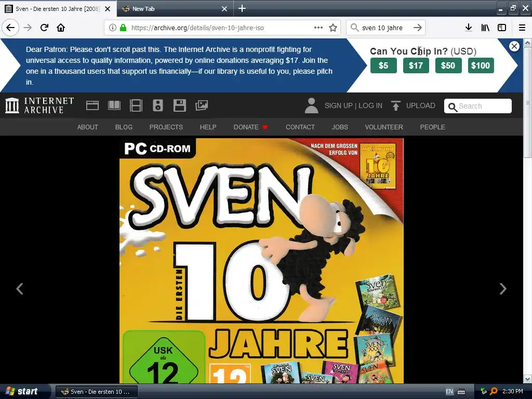This screenshot has height=399, width=532.
Task: Click the LOG IN link
Action: tap(370, 105)
